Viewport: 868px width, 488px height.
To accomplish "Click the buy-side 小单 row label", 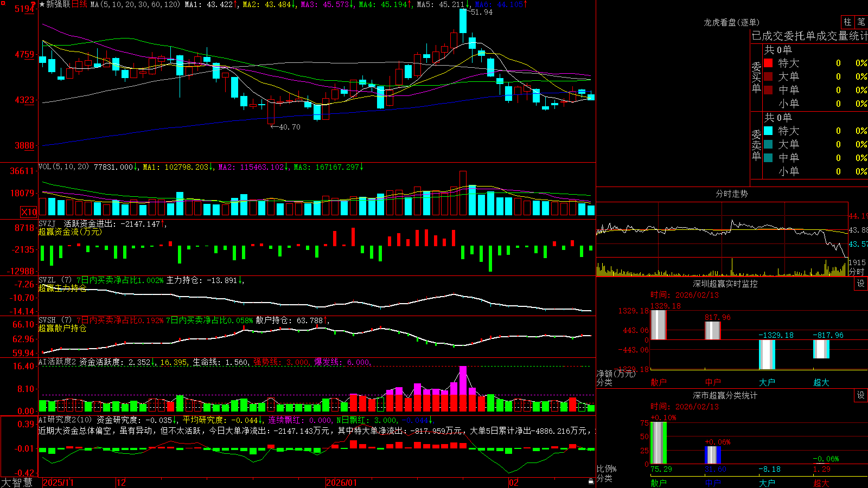I will click(789, 104).
